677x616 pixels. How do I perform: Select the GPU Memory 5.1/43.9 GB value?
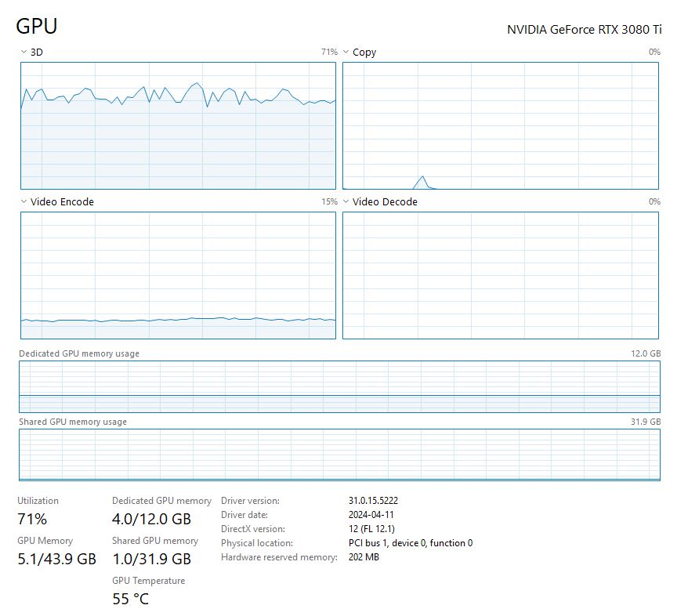56,559
